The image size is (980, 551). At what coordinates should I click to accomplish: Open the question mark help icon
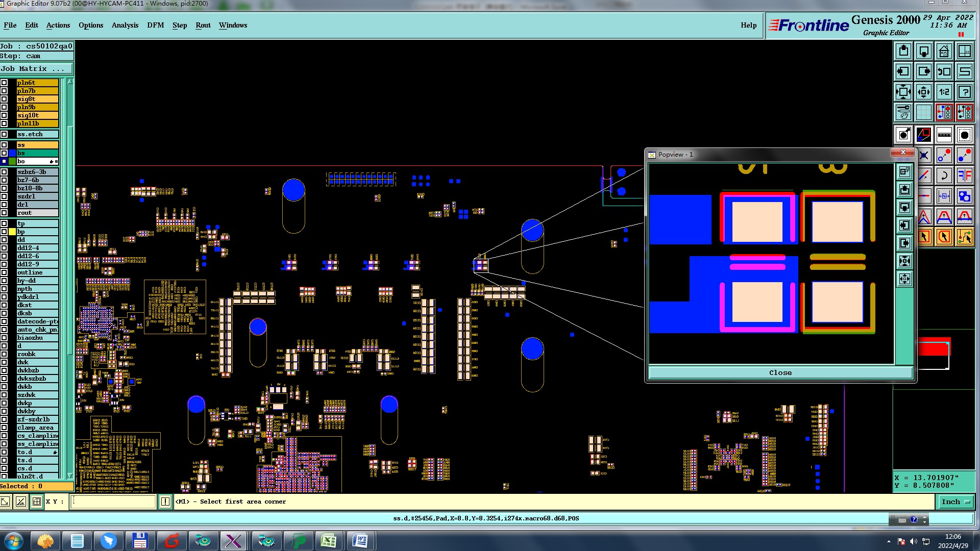coord(964,92)
